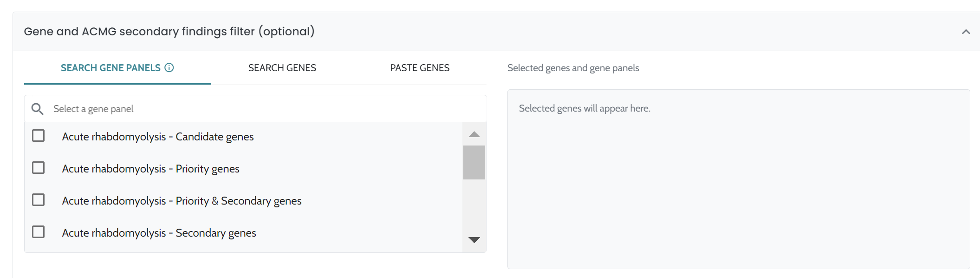Switch to the Paste Genes tab
Image resolution: width=980 pixels, height=278 pixels.
[x=419, y=68]
